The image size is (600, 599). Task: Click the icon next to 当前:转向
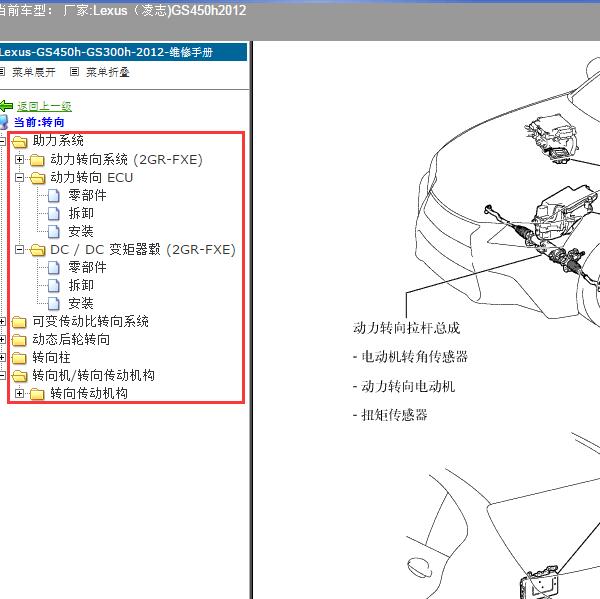click(4, 122)
